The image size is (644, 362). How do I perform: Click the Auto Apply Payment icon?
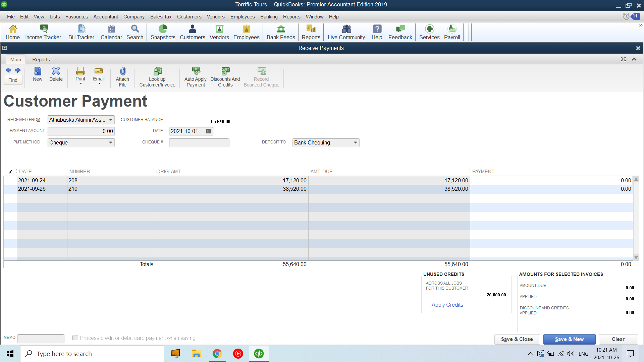(x=195, y=76)
